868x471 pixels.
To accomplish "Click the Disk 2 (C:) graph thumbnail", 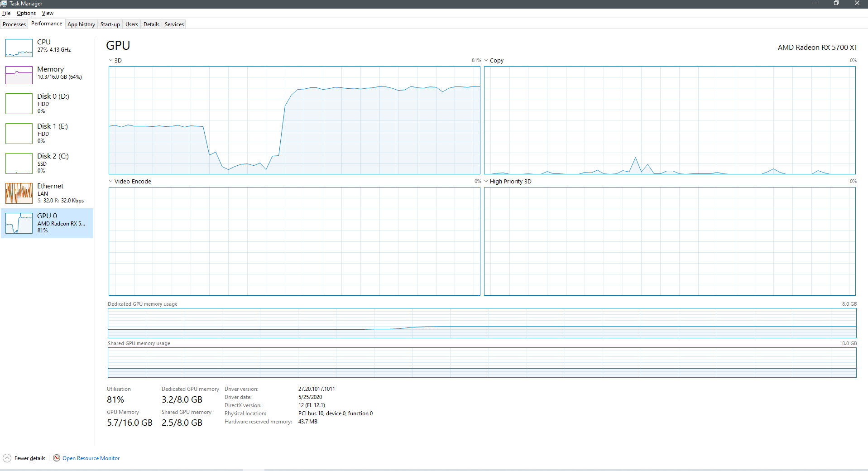I will pyautogui.click(x=19, y=163).
